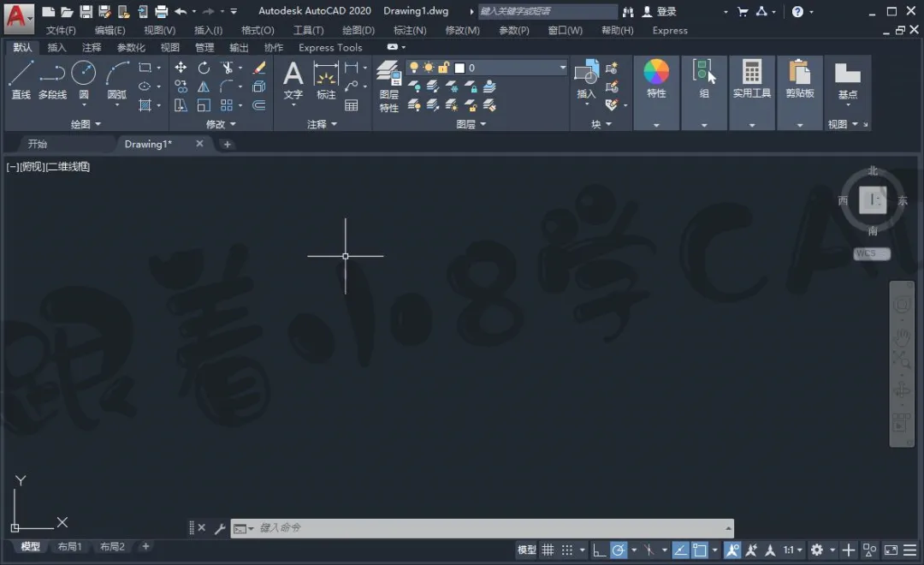The image size is (924, 565).
Task: Switch to the 开始 file tab
Action: 38,144
